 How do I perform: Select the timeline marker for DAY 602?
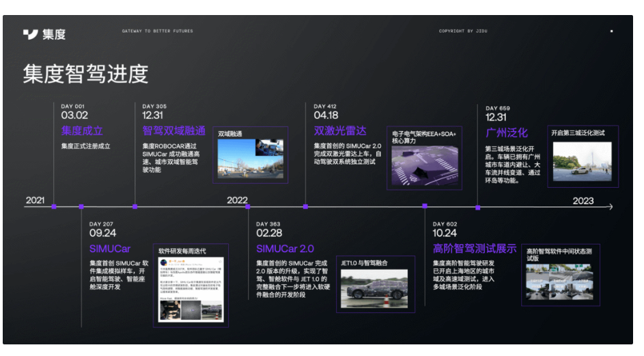(425, 206)
